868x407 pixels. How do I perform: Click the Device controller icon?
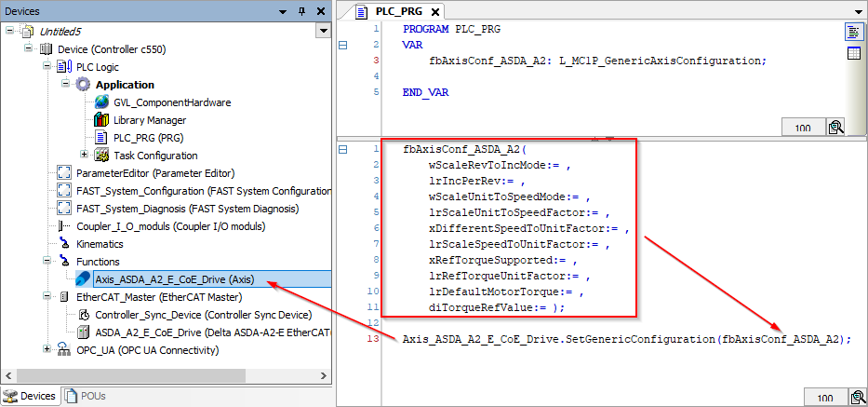click(x=47, y=49)
